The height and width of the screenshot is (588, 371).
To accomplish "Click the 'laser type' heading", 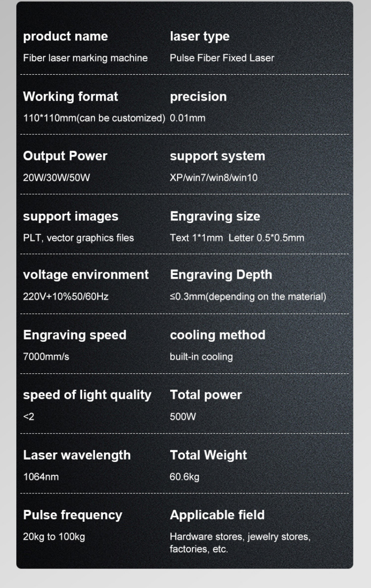I will 199,36.
